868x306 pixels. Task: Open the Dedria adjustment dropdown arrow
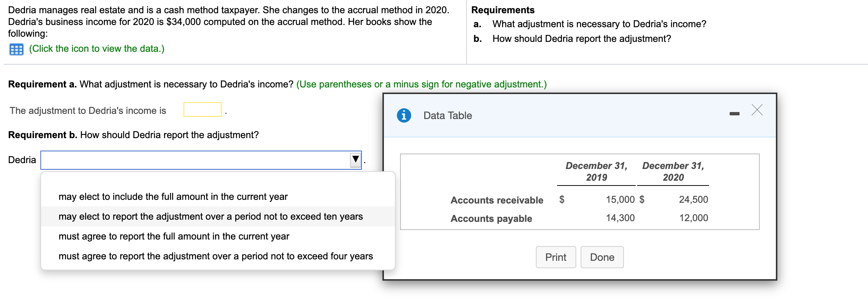tap(355, 160)
